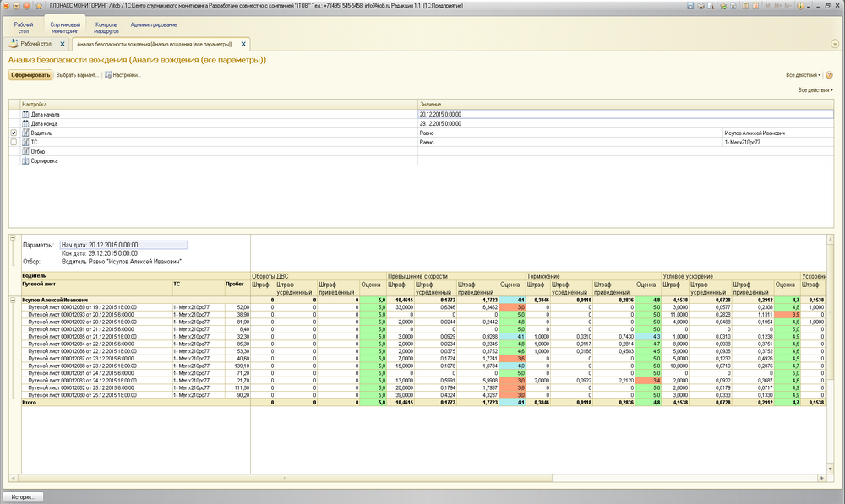Click the orange help question mark icon
Screen dimensions: 845x504
click(x=830, y=75)
